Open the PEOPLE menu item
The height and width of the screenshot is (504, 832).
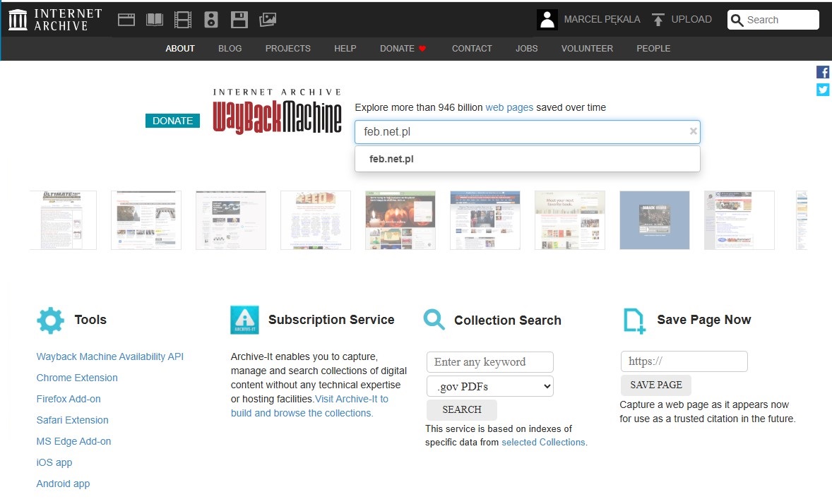tap(653, 48)
